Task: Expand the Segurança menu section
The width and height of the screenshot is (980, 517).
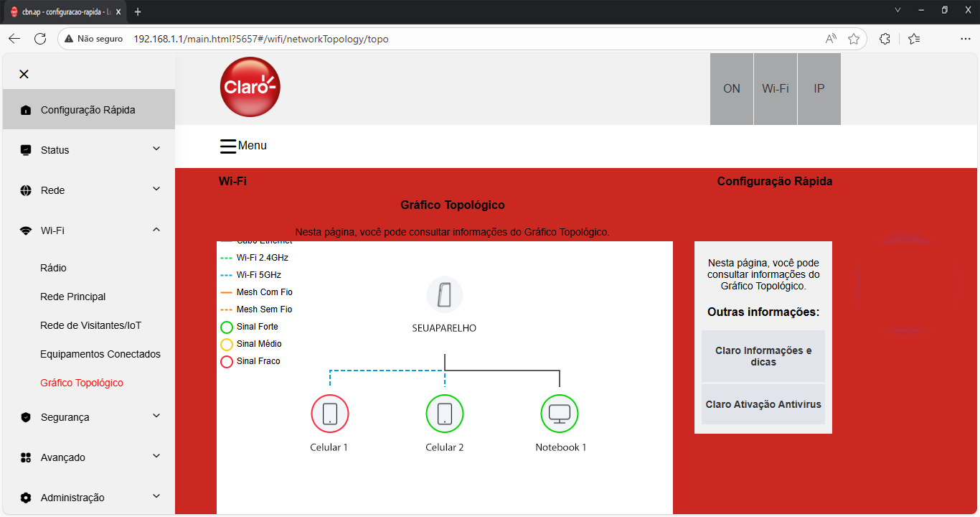Action: (89, 417)
